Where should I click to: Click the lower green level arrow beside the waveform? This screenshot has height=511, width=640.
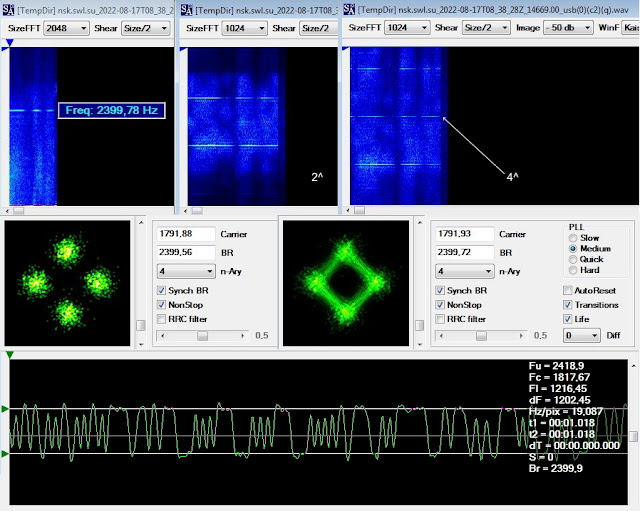[5, 453]
